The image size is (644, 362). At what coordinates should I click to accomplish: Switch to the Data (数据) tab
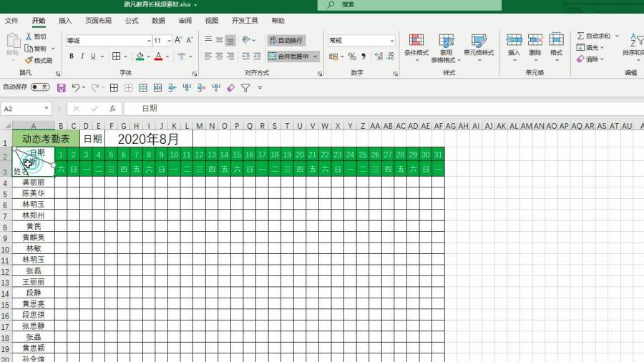click(x=158, y=21)
